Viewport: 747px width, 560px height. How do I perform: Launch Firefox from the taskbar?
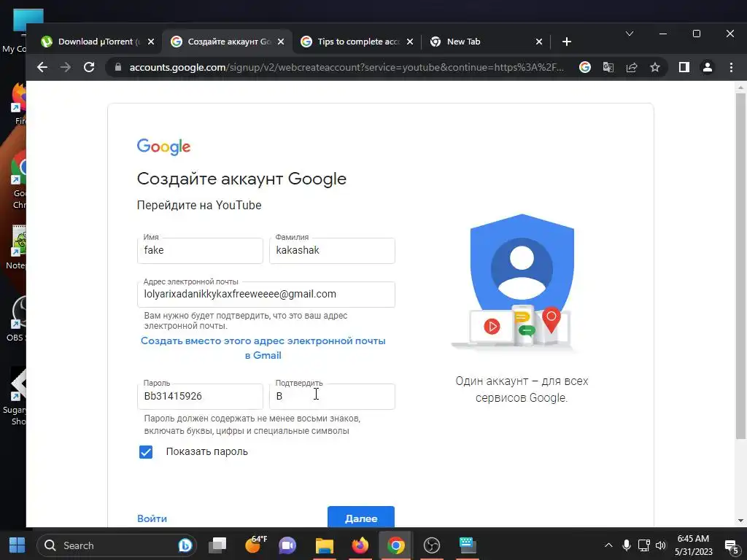[360, 545]
